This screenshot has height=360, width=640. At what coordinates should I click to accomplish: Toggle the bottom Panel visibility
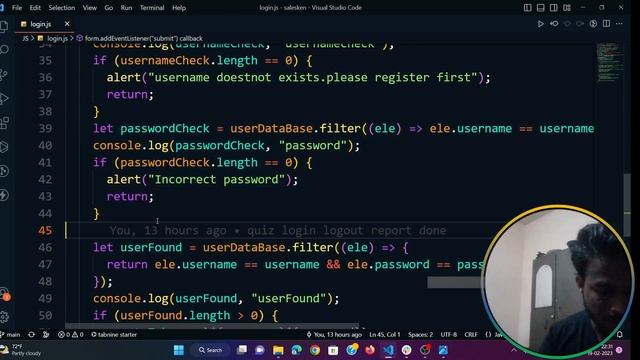tap(540, 7)
